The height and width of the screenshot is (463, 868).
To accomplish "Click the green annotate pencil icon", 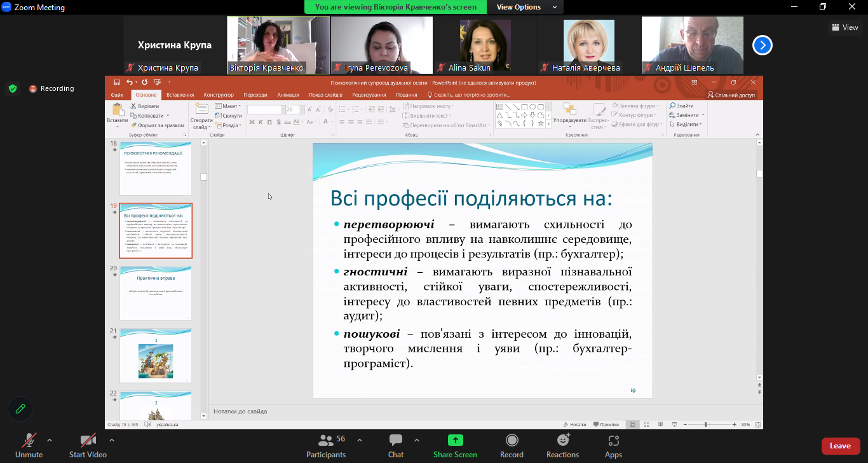I will 20,409.
